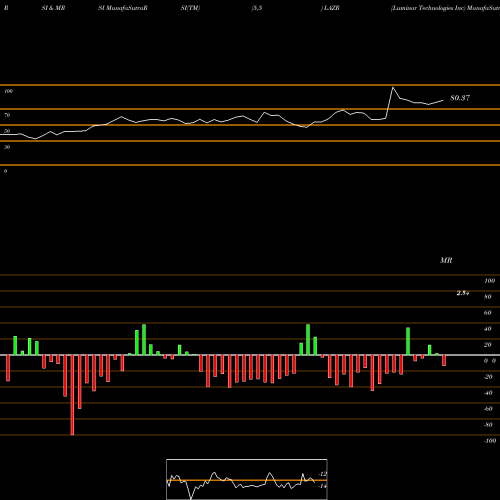Click the RSI axis 70 level label
This screenshot has height=500, width=500.
coord(7,115)
